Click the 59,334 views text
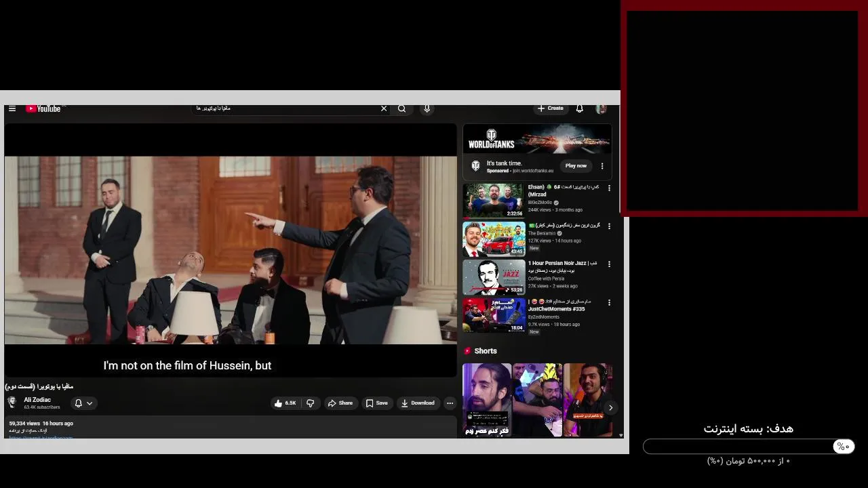The height and width of the screenshot is (488, 868). 24,424
